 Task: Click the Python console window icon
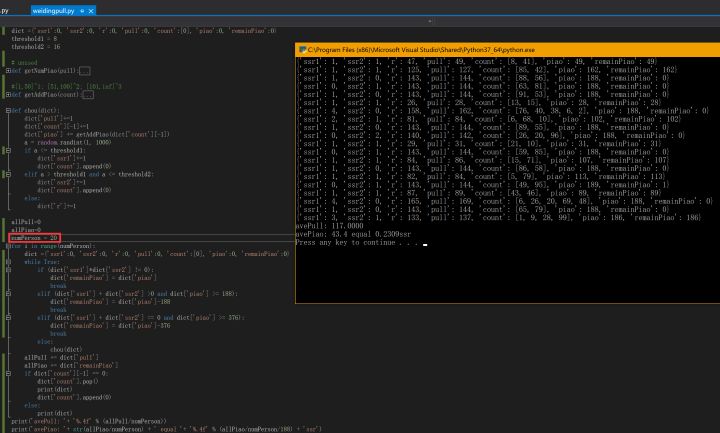pos(302,49)
